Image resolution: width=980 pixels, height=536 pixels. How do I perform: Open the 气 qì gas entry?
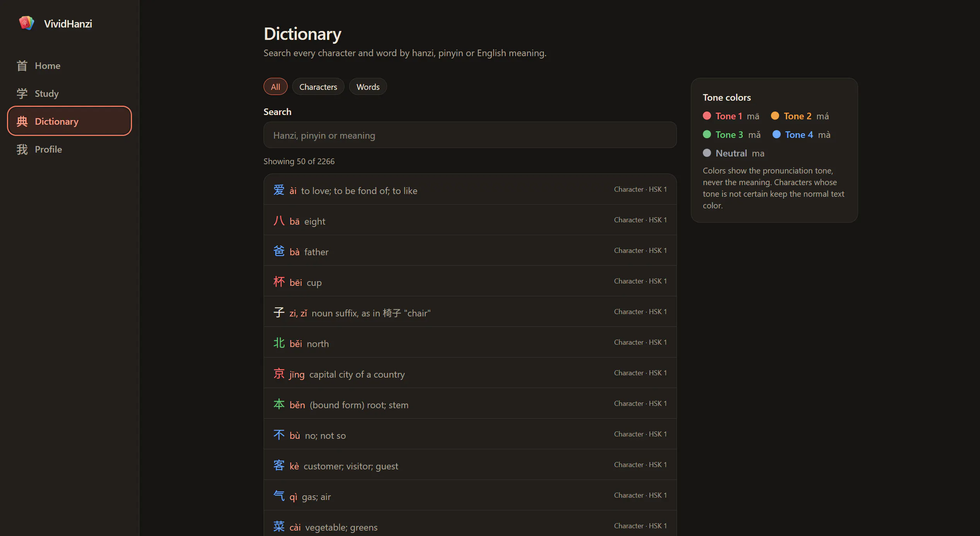[x=470, y=495]
